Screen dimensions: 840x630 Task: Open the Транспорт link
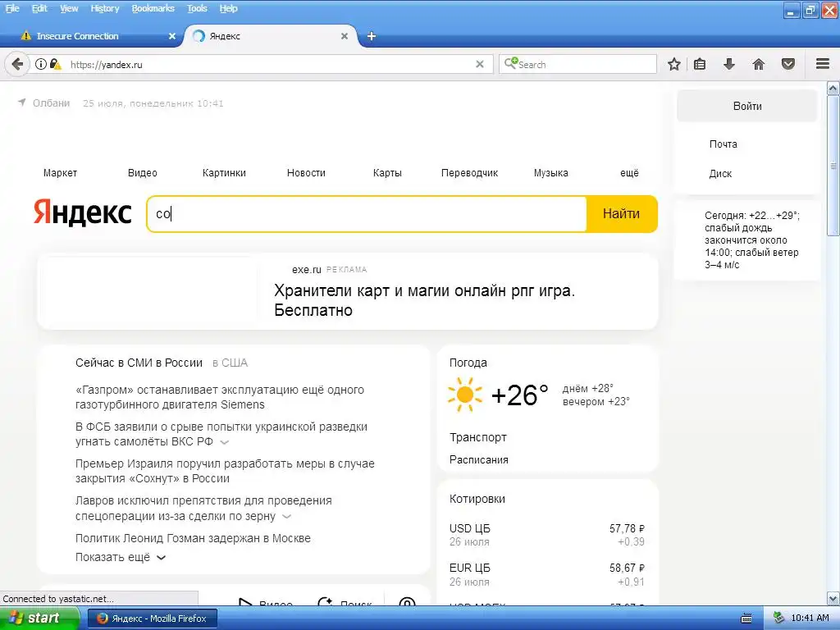tap(478, 437)
